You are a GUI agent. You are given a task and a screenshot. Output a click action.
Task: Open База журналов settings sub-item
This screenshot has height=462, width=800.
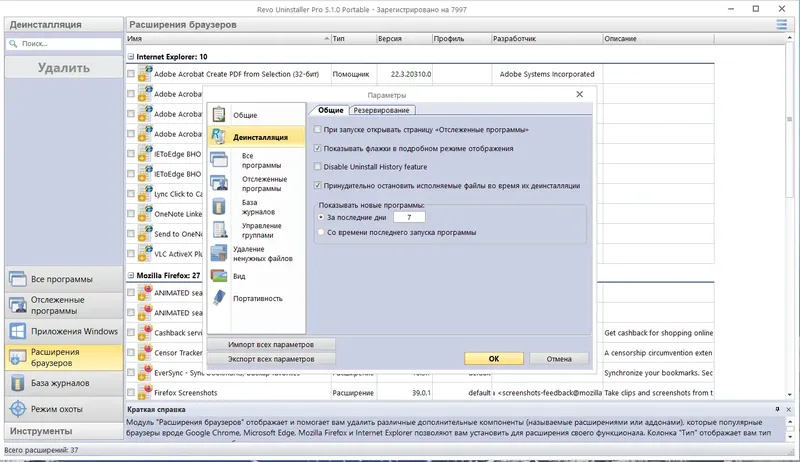(x=258, y=207)
